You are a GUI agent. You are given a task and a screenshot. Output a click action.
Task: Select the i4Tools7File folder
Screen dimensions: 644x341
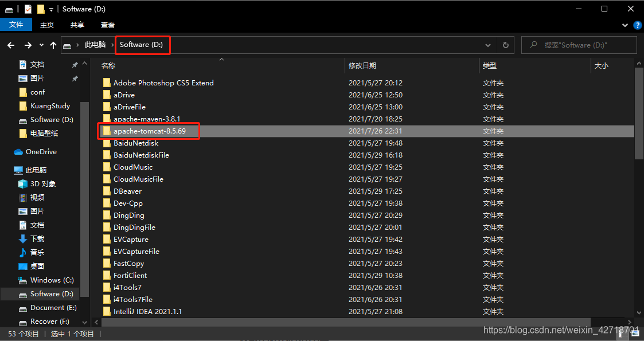(x=133, y=300)
